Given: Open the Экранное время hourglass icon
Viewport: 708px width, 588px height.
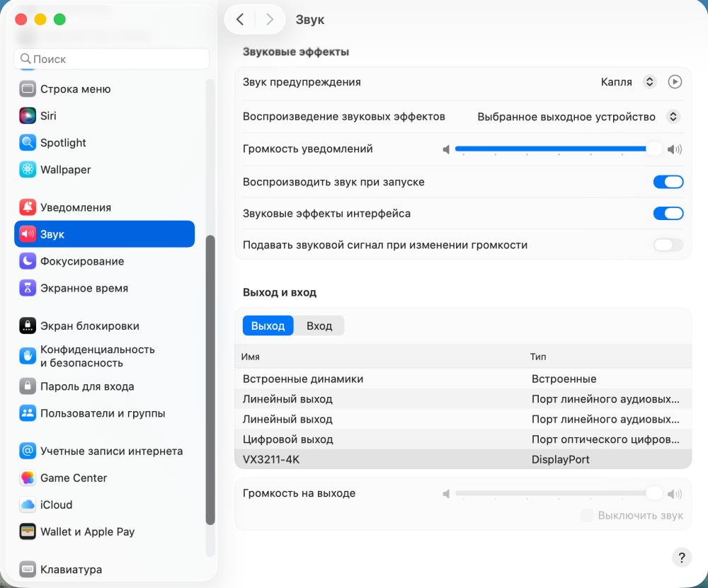Looking at the screenshot, I should coord(28,288).
